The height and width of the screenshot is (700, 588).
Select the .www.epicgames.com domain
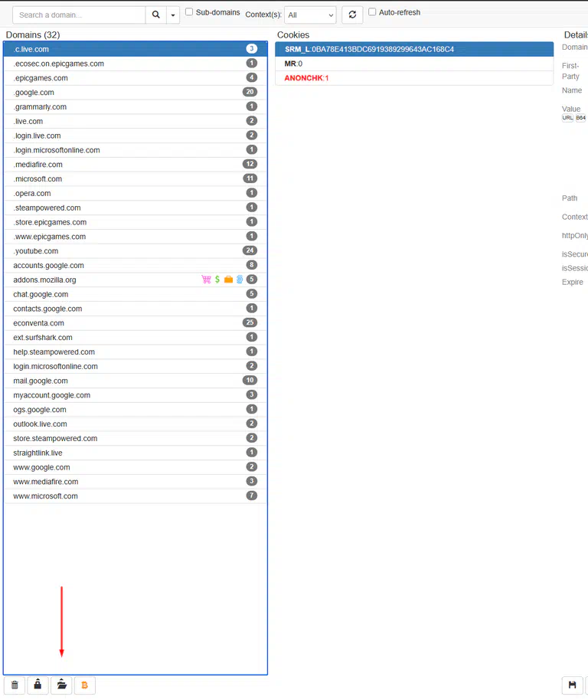[x=136, y=237]
